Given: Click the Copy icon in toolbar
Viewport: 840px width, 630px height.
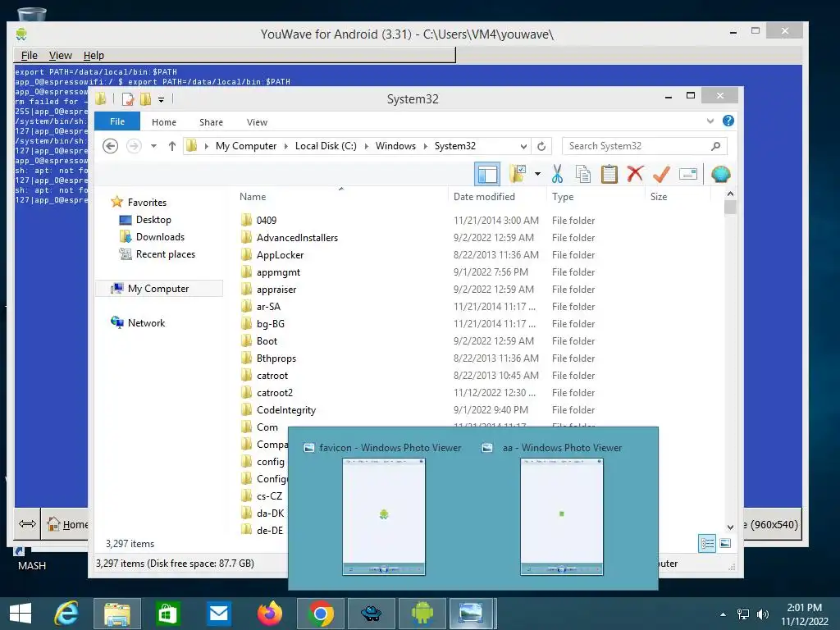Looking at the screenshot, I should (x=583, y=174).
